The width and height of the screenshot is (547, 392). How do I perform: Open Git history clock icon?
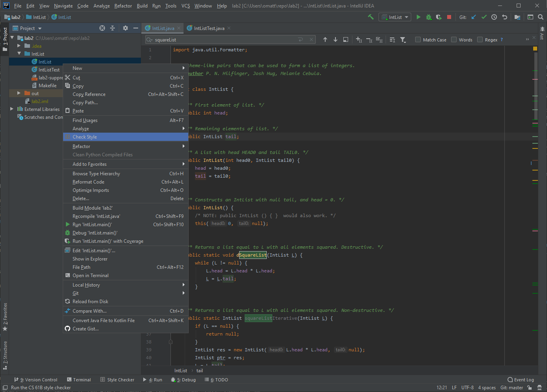pyautogui.click(x=494, y=17)
